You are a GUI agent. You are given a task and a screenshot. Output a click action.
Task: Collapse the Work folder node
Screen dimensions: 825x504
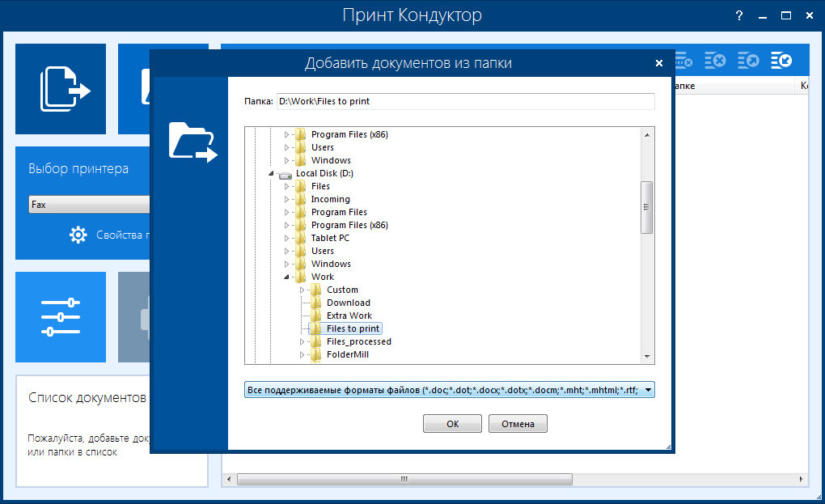click(x=287, y=277)
